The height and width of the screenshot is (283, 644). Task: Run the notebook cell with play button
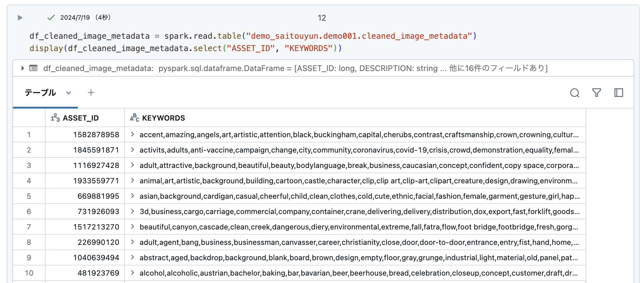[20, 18]
